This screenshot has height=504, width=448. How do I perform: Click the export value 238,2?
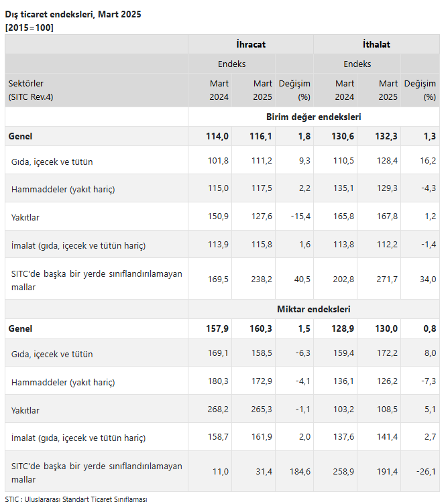point(262,279)
